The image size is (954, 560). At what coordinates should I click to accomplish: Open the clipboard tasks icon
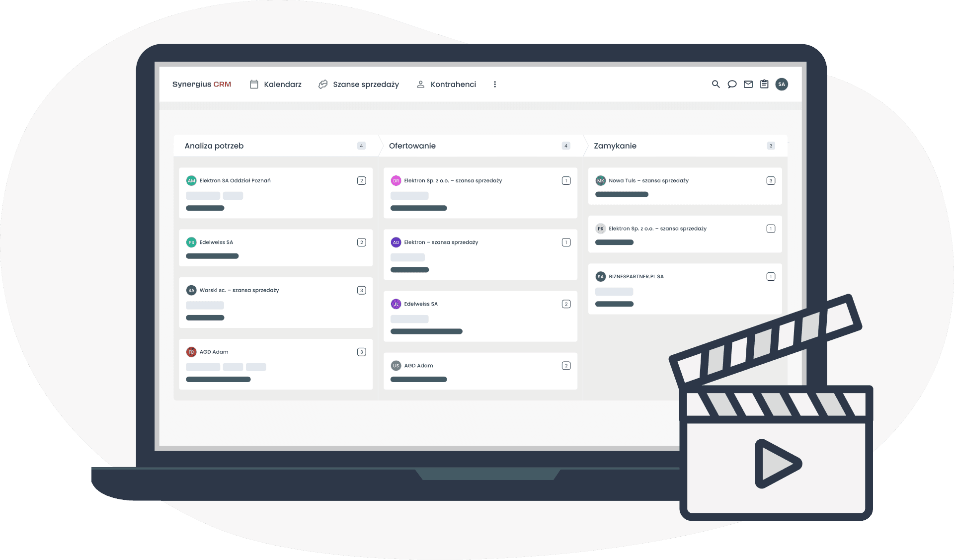[x=764, y=84]
